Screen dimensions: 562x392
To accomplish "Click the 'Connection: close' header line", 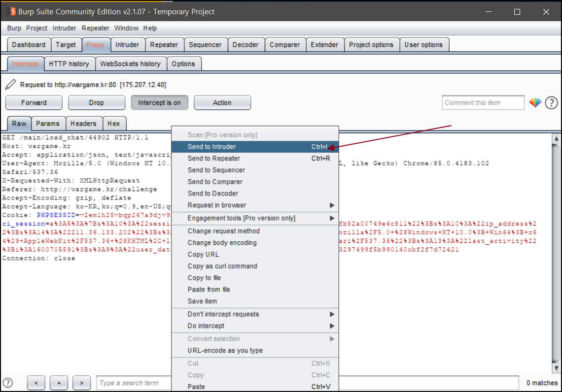I will [39, 258].
